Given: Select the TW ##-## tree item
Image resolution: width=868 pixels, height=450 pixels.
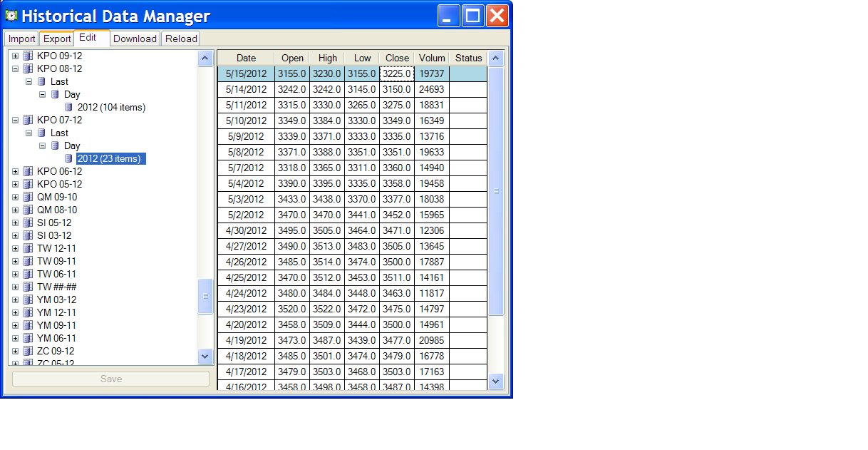Looking at the screenshot, I should tap(57, 287).
